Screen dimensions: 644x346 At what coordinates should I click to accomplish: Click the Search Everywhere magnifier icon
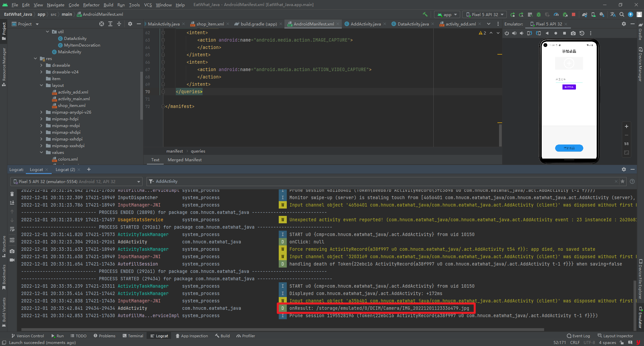click(622, 14)
